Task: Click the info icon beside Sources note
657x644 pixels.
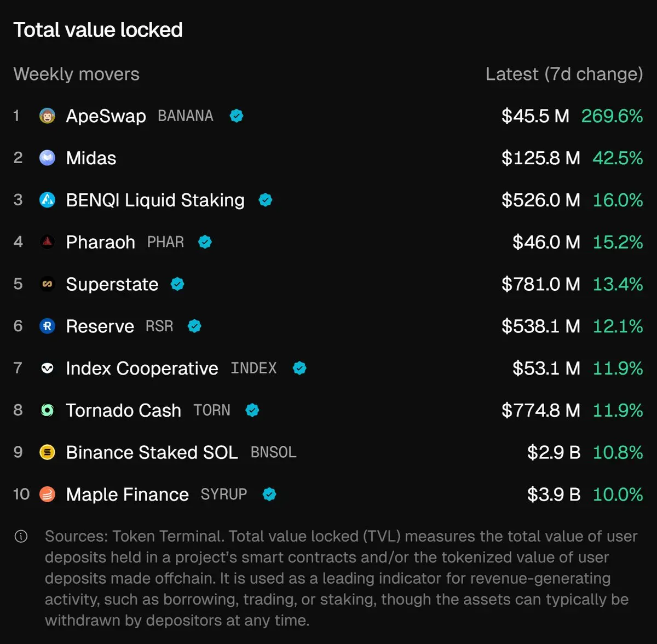Action: [x=21, y=536]
